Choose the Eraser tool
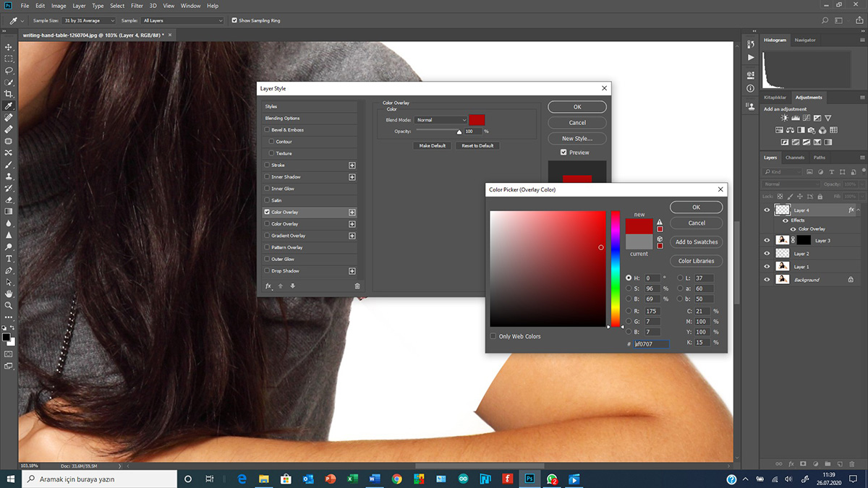868x488 pixels. (x=9, y=200)
